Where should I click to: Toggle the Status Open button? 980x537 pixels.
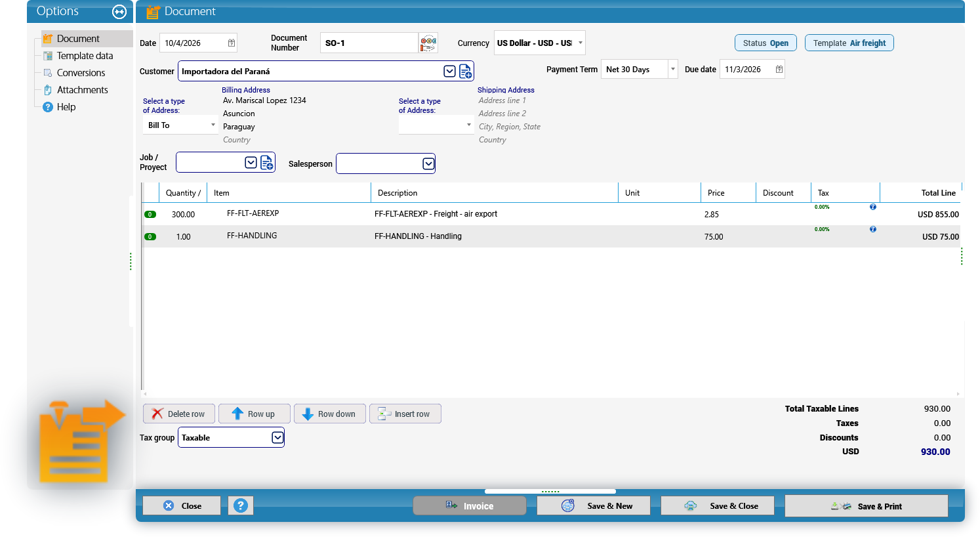(x=766, y=43)
